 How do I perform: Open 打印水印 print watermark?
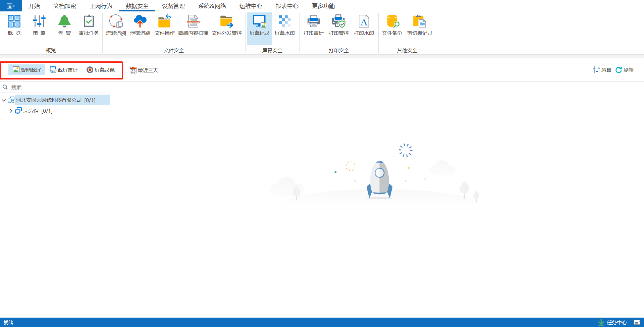coord(364,25)
